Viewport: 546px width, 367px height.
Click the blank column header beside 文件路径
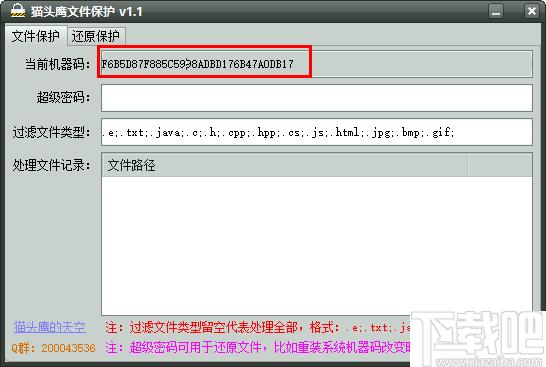[x=500, y=165]
